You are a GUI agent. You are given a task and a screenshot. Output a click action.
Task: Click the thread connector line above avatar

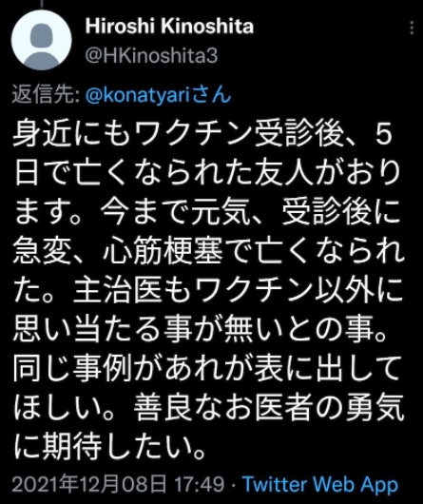pos(42,3)
